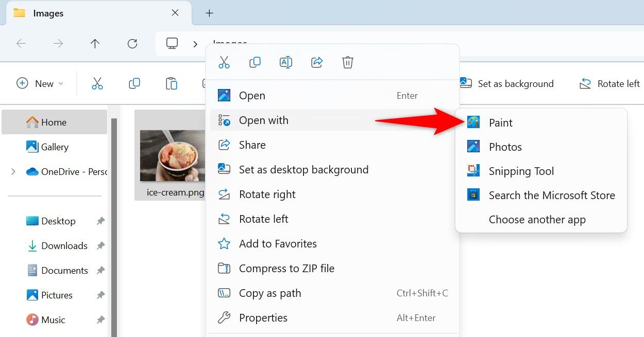Open the New dropdown button
The width and height of the screenshot is (644, 337).
[x=40, y=83]
